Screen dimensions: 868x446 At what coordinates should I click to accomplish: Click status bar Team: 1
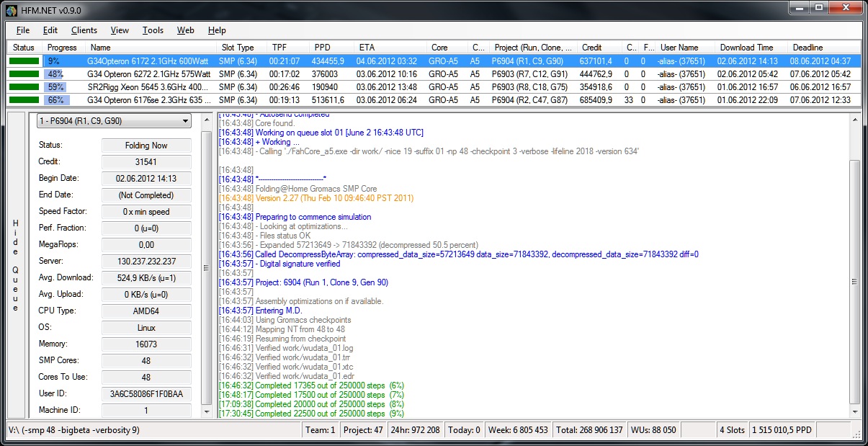(x=321, y=430)
